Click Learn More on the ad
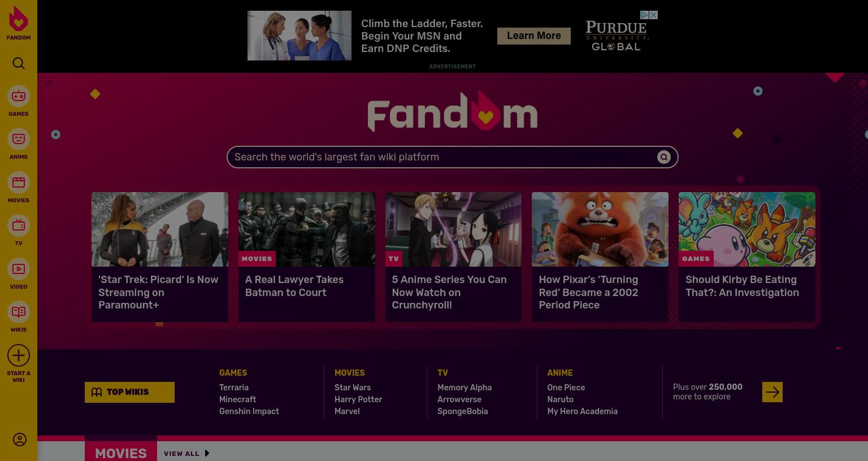This screenshot has height=461, width=868. coord(534,36)
